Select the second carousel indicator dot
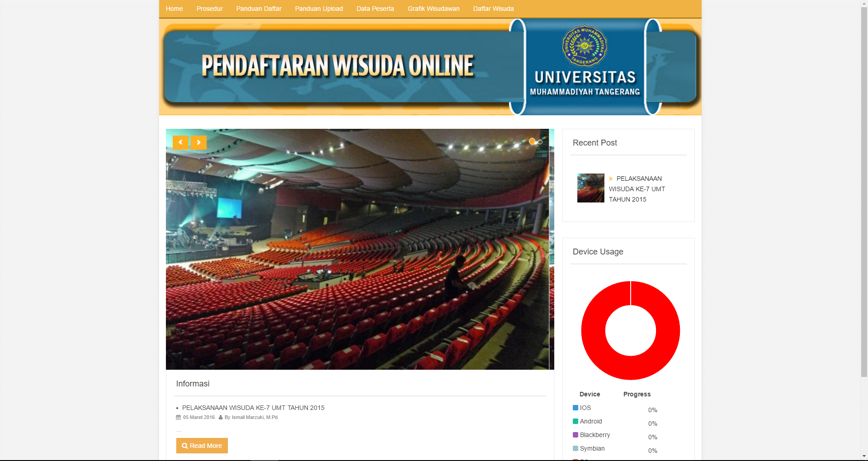 click(540, 142)
